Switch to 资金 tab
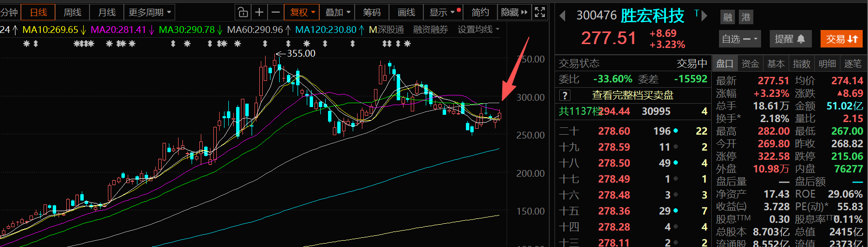 click(750, 63)
